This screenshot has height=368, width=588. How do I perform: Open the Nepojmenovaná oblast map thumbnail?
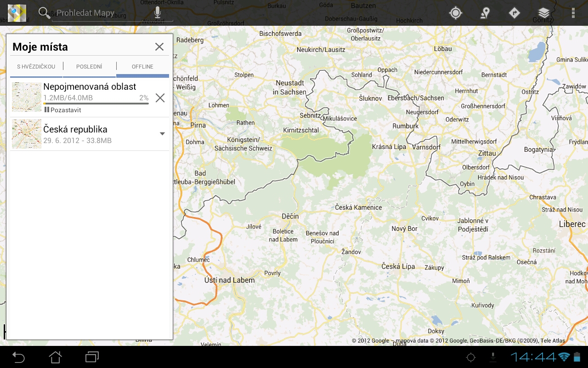point(27,97)
